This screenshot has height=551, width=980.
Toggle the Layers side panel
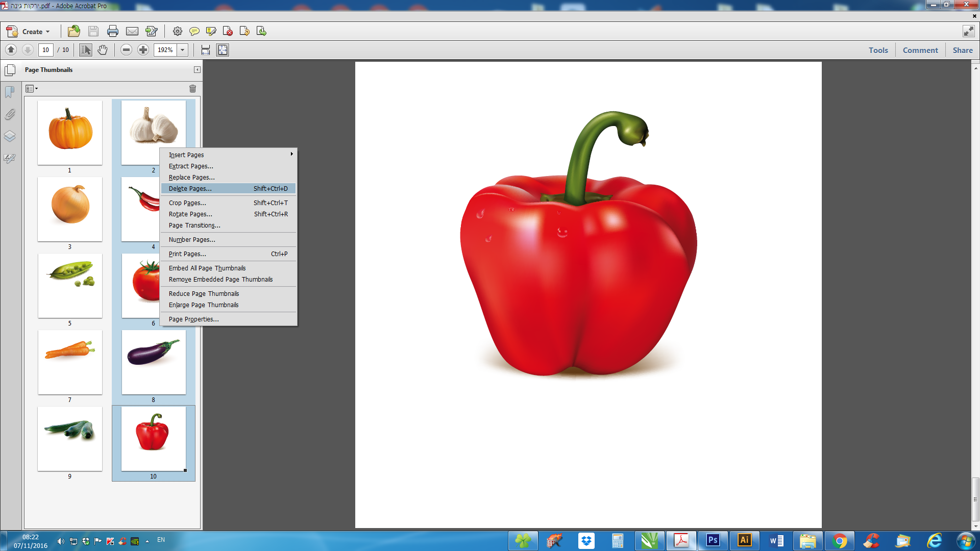[x=10, y=136]
